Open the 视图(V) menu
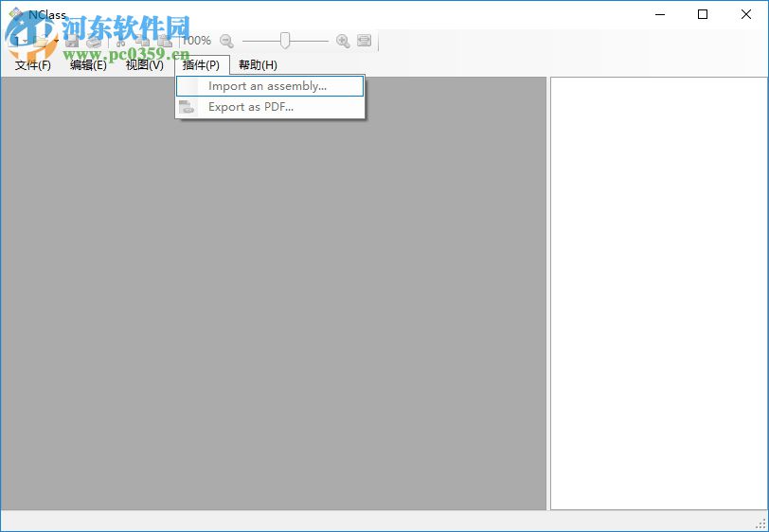 (x=145, y=64)
